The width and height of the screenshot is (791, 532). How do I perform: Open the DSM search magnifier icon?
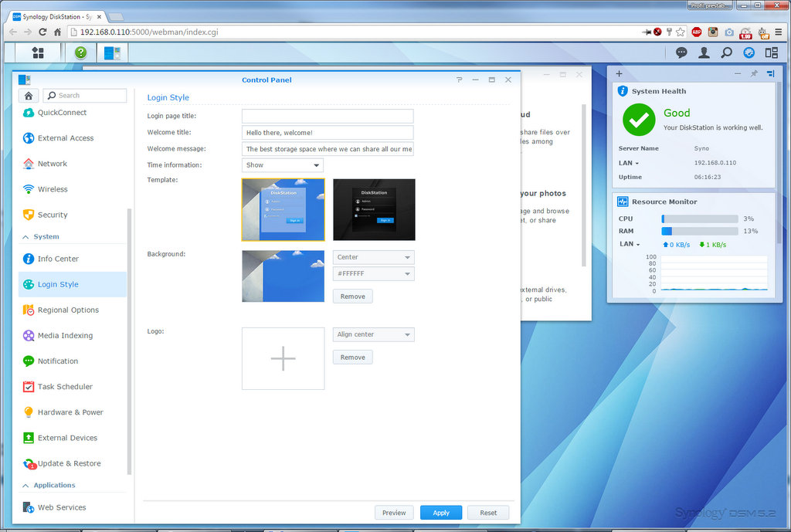pos(726,53)
